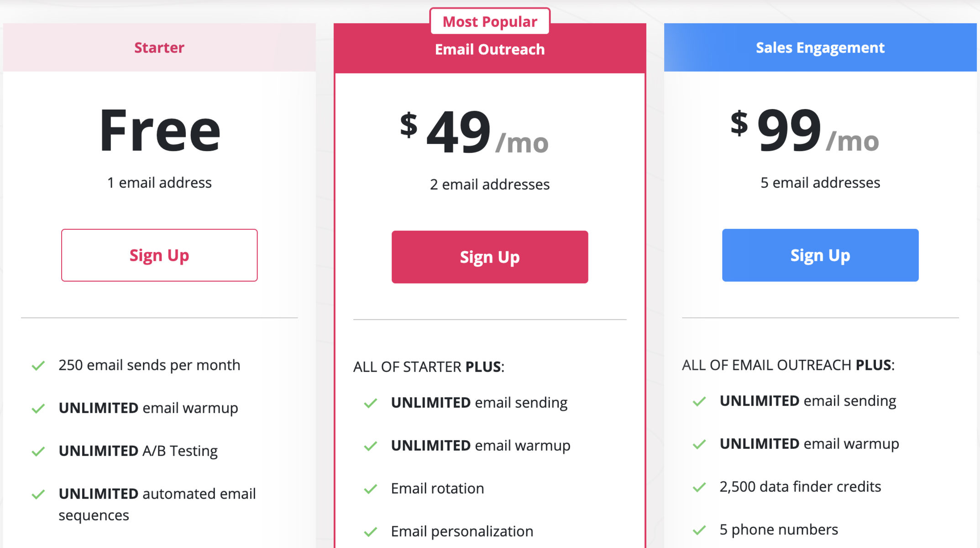Click the checkmark icon beside Email rotation
The width and height of the screenshot is (980, 548).
371,489
